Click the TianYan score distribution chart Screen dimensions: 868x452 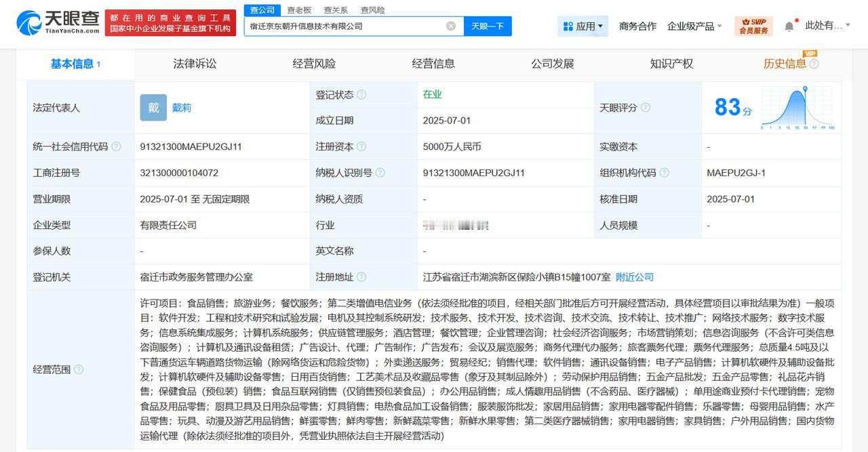click(797, 108)
